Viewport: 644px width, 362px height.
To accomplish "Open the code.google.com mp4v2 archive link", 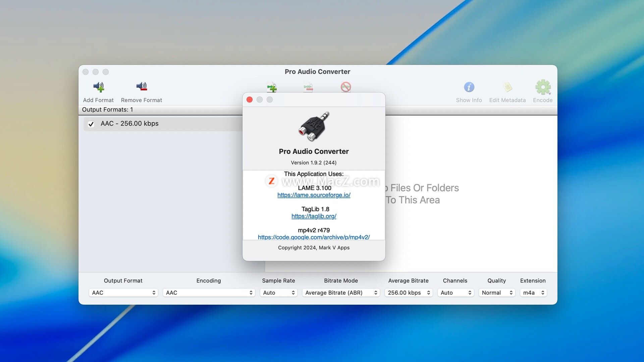I will (314, 237).
